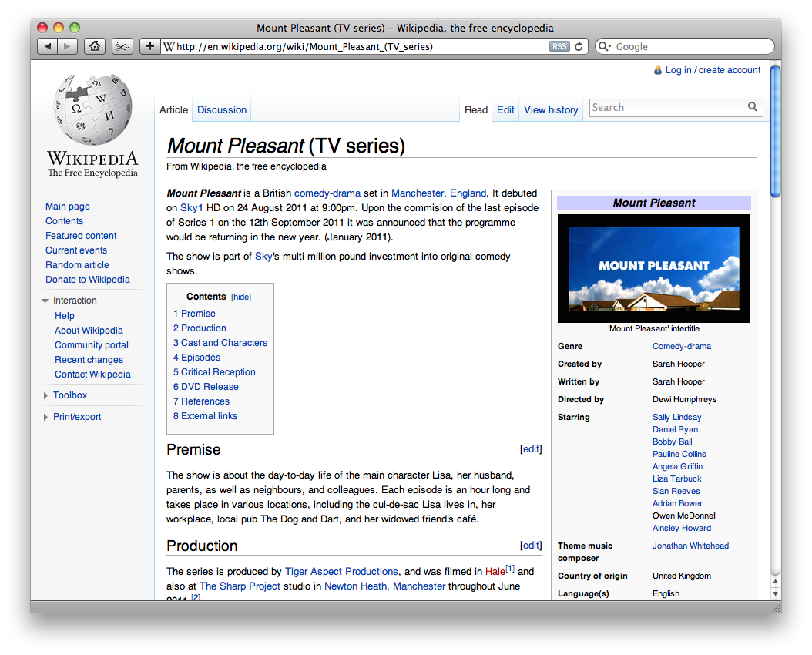This screenshot has width=812, height=655.
Task: Jump to 5 Critical Reception
Action: (x=214, y=372)
